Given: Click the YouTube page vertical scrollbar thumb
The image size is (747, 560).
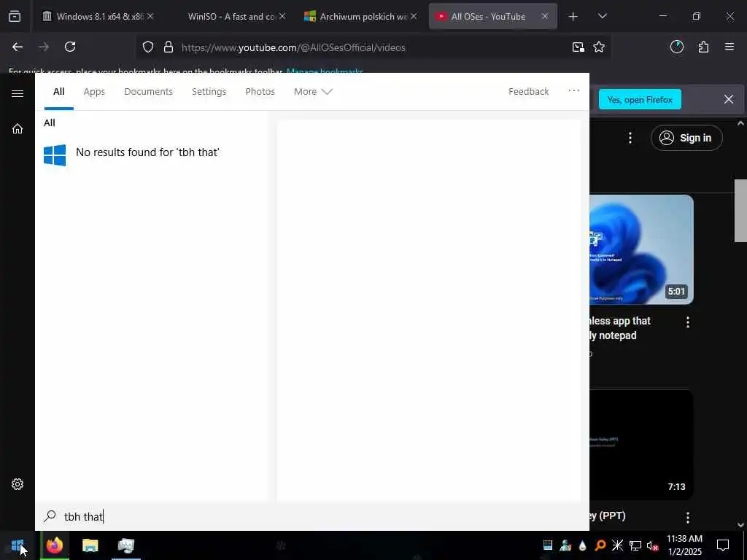Looking at the screenshot, I should [x=740, y=211].
